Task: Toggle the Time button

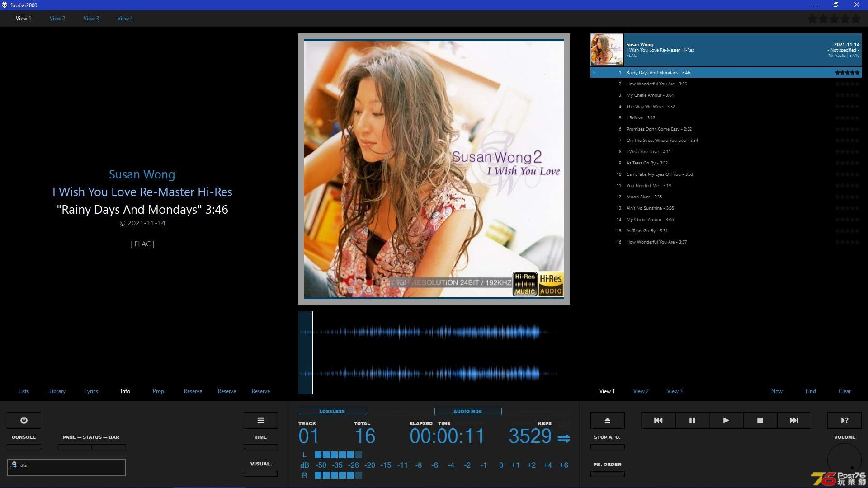Action: tap(261, 447)
